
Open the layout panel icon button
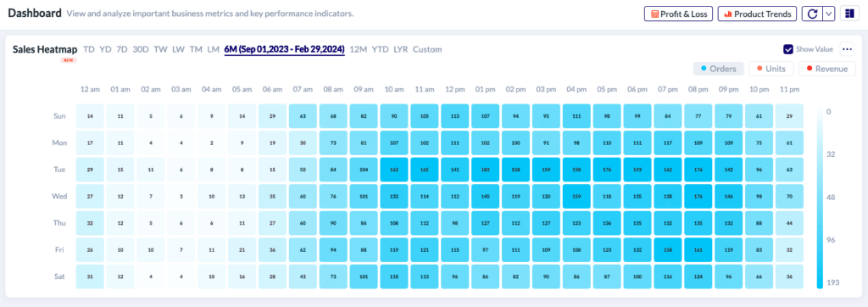(x=849, y=14)
